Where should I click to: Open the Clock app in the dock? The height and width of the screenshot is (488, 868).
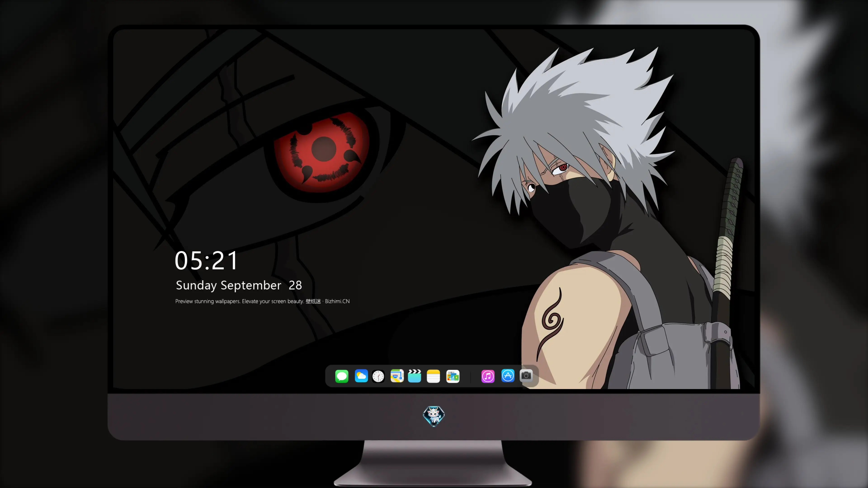click(378, 376)
